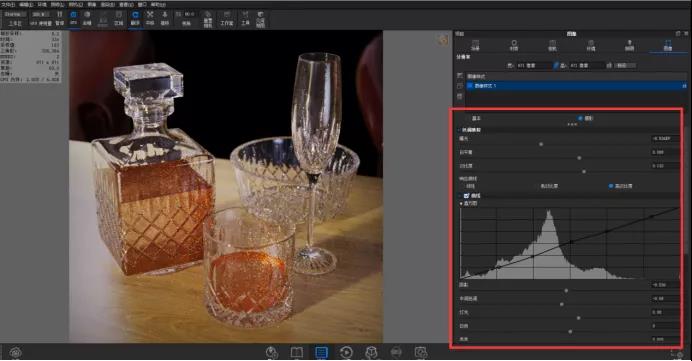Image resolution: width=692 pixels, height=361 pixels.
Task: Open the workspace dropdown in top toolbar
Action: point(15,15)
